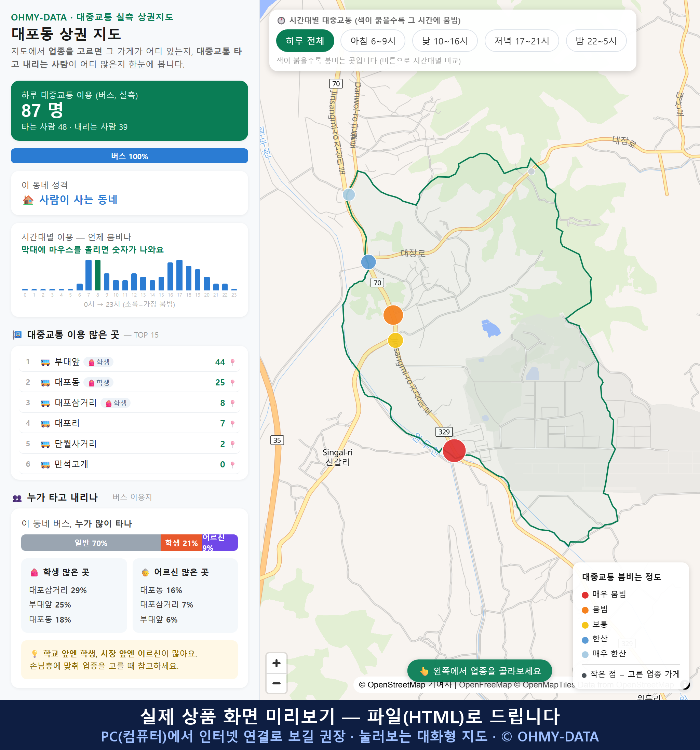Click the pin icon in 대포리 row
The image size is (700, 750).
(x=232, y=423)
